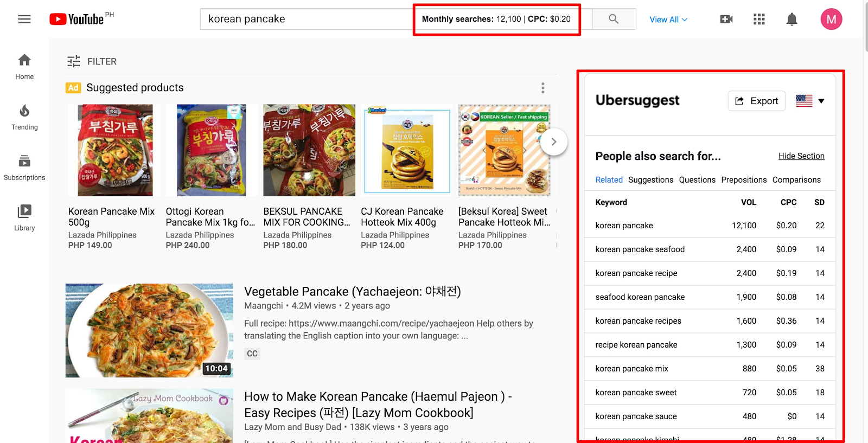Click the CC badge under Vegetable Pancake

pyautogui.click(x=252, y=354)
